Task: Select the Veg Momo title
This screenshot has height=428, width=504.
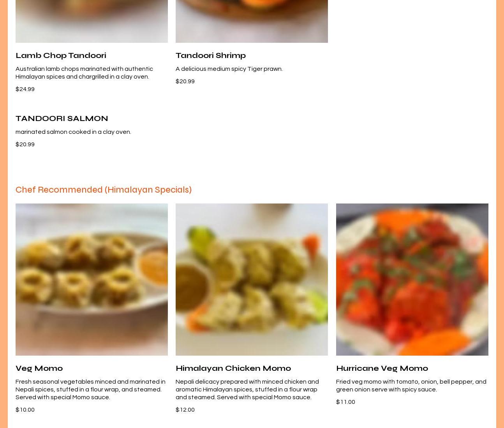Action: 39,368
